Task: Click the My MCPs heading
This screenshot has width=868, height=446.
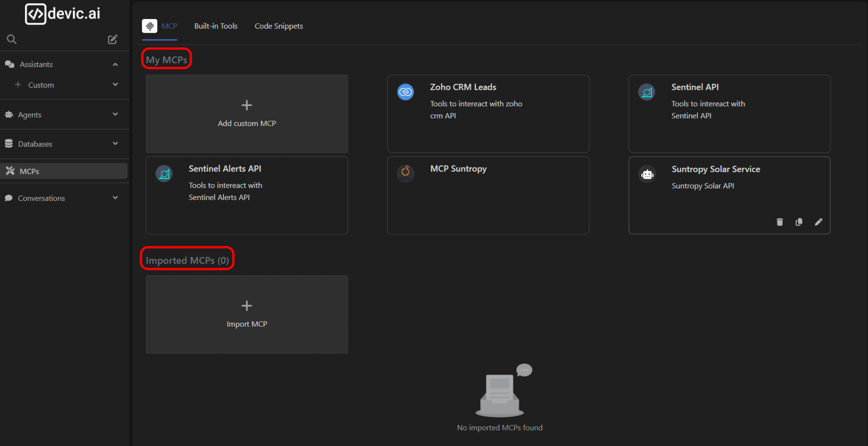Action: pos(166,59)
